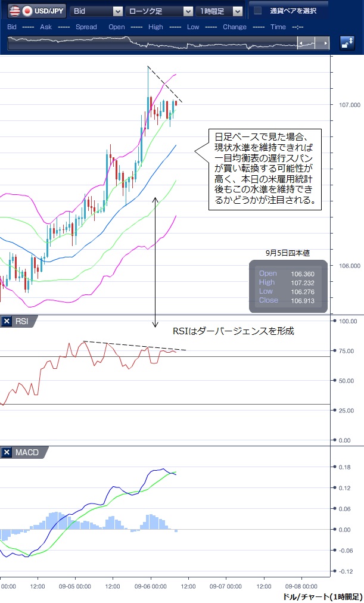Open the Bid price type dropdown
The height and width of the screenshot is (603, 364).
(96, 11)
